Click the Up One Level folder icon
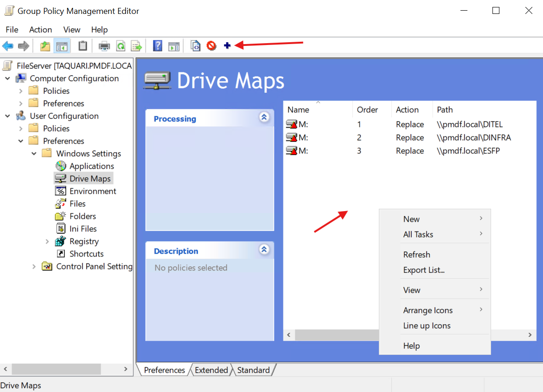The width and height of the screenshot is (543, 392). [45, 46]
